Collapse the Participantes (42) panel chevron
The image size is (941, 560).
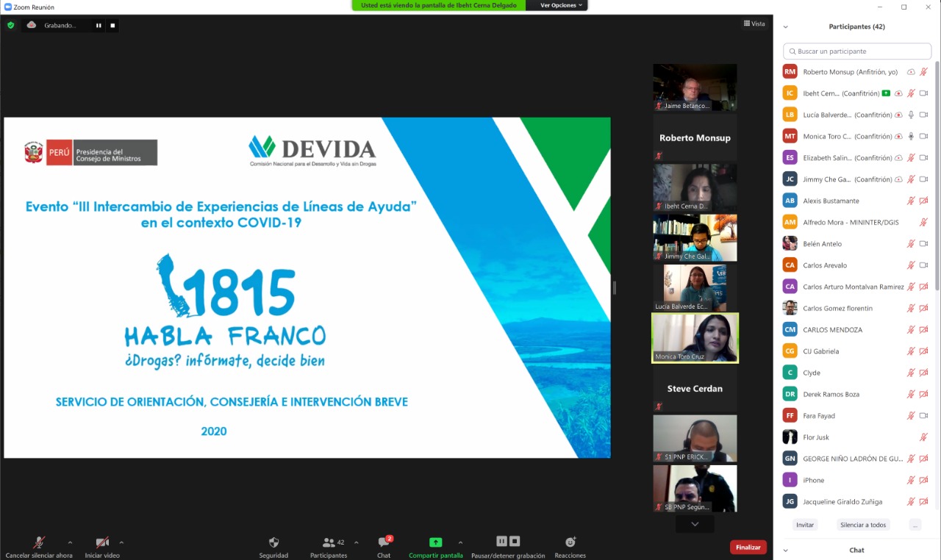(785, 26)
